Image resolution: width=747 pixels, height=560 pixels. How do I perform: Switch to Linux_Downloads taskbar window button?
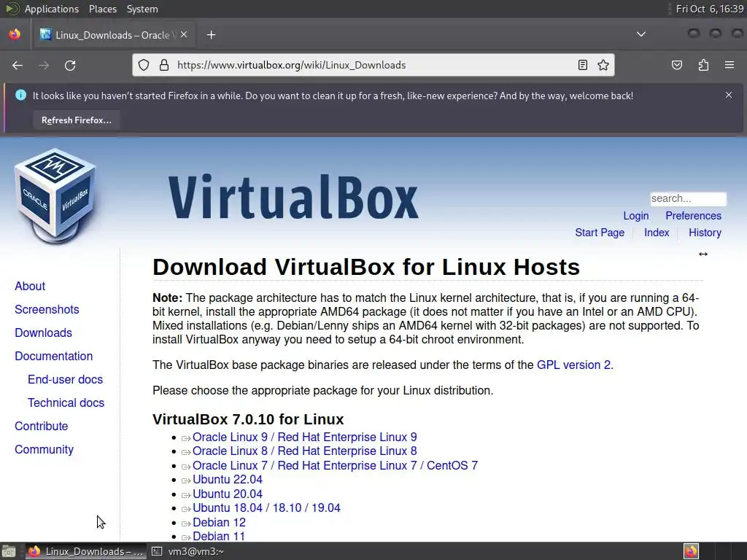tap(86, 551)
